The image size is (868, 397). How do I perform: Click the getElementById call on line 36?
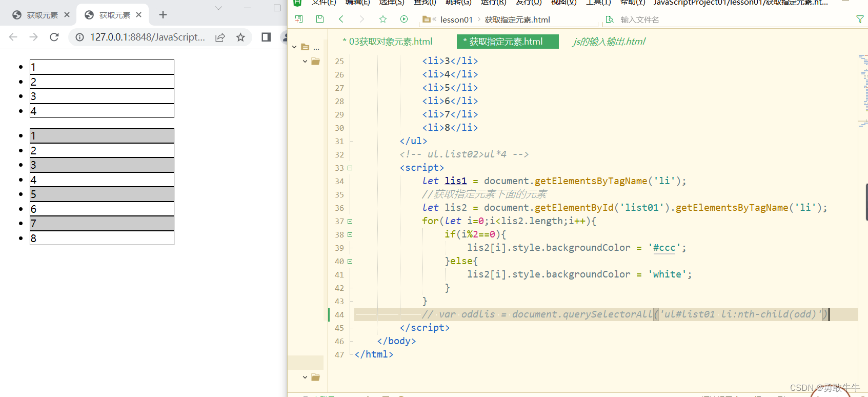pos(574,208)
